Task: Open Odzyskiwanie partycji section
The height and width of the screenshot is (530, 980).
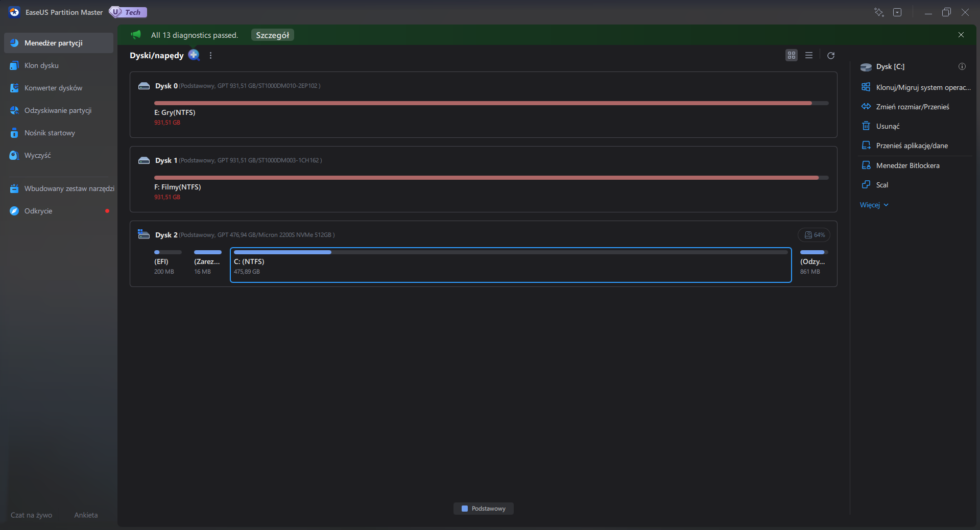Action: [59, 110]
